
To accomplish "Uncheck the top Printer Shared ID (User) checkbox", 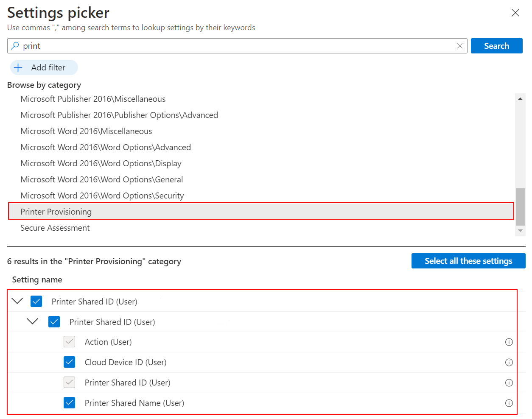I will (36, 301).
